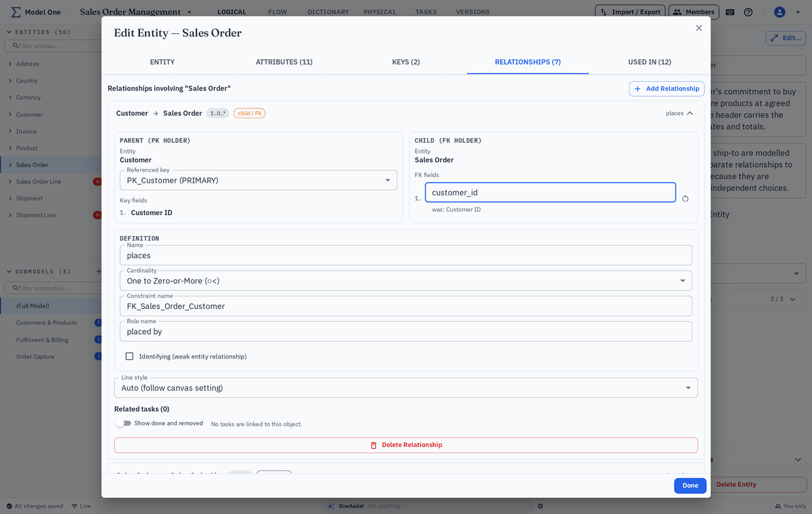
Task: Click the Constraint name field
Action: [x=406, y=306]
